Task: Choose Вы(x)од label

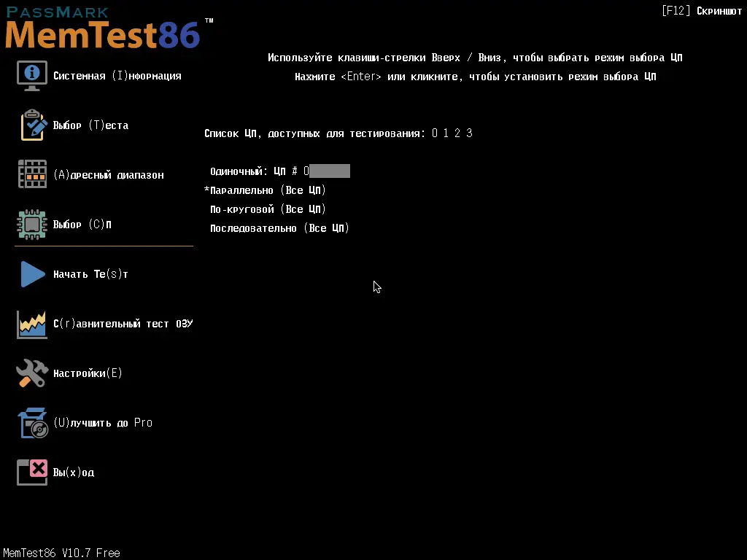Action: 74,472
